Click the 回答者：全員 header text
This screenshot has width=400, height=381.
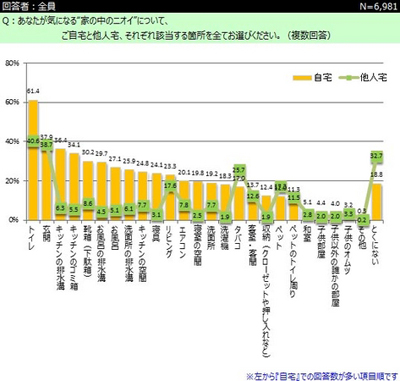[x=29, y=6]
